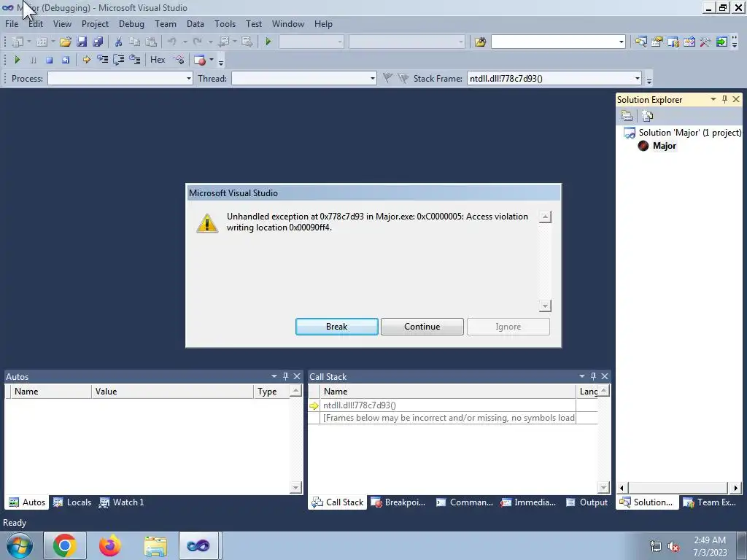Click the Add New Item icon
Screen dimensions: 747x560
click(42, 42)
